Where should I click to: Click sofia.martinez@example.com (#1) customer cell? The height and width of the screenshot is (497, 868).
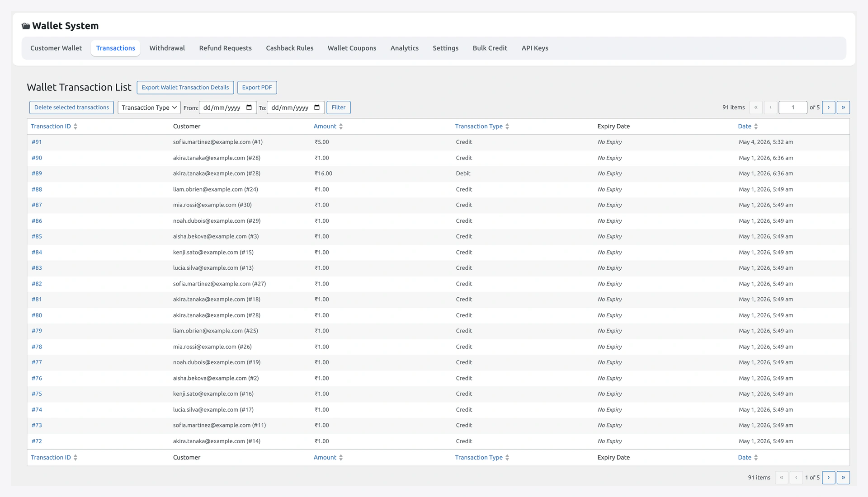(x=217, y=142)
